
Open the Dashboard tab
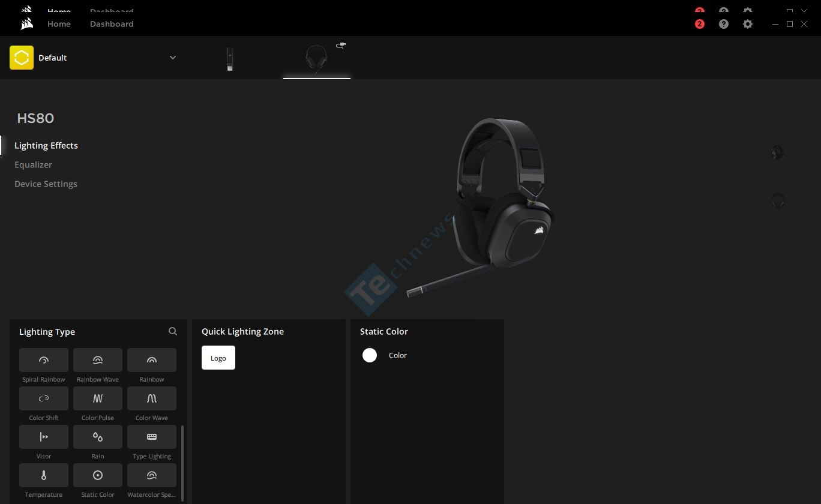click(112, 24)
